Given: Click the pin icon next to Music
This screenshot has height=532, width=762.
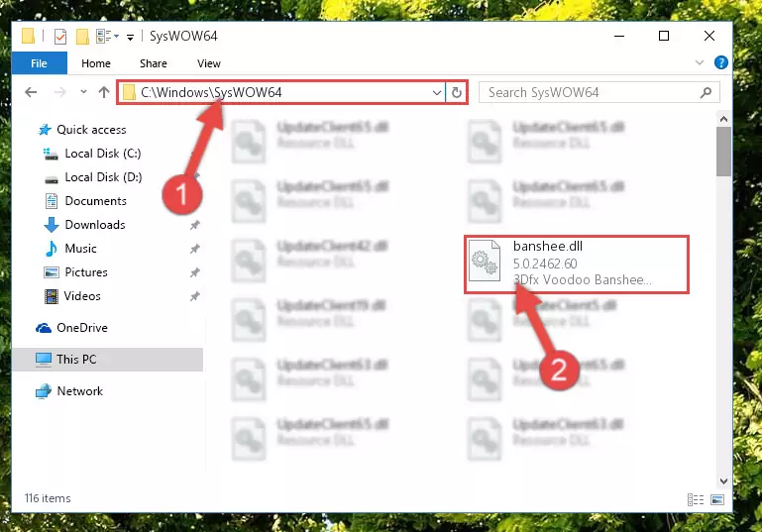Looking at the screenshot, I should [195, 249].
